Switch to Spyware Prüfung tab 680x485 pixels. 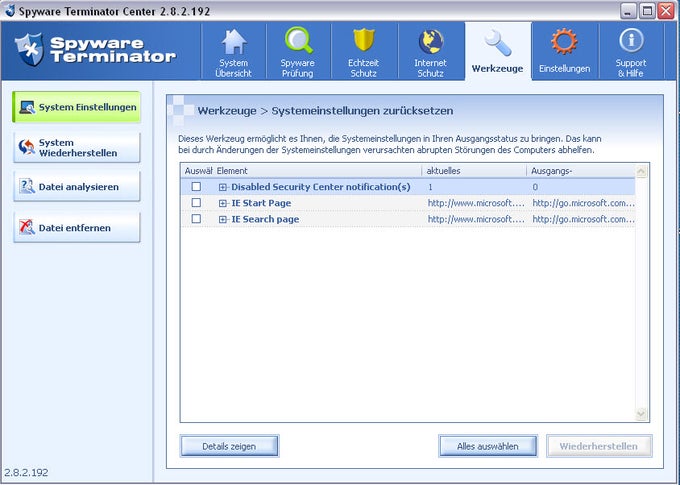coord(298,52)
